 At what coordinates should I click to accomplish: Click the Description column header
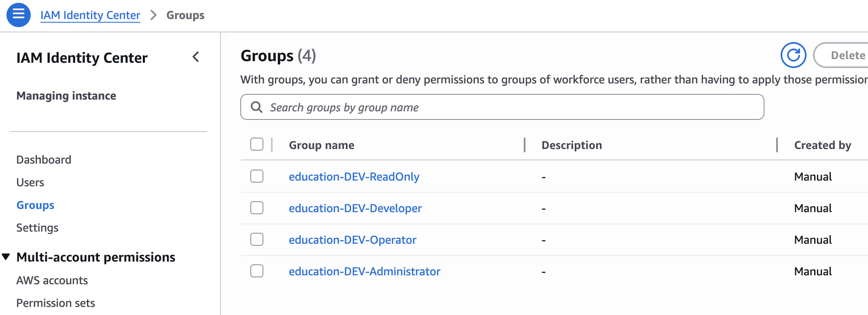(x=572, y=145)
